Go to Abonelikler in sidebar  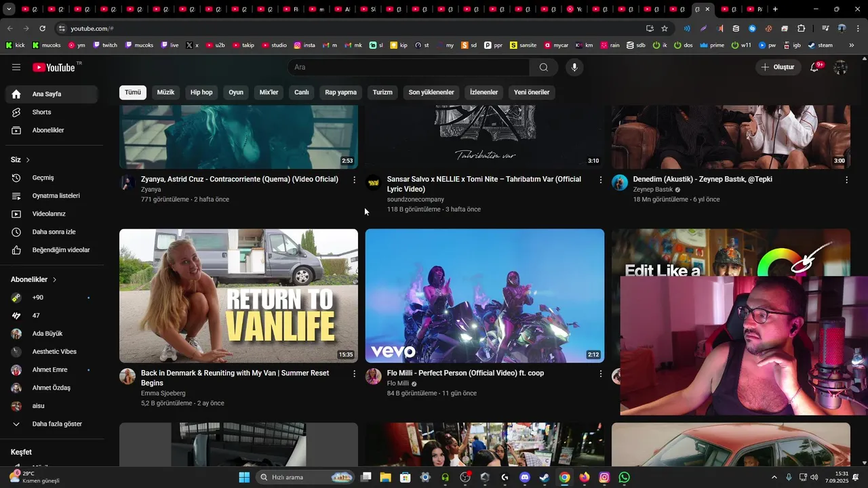coord(52,130)
